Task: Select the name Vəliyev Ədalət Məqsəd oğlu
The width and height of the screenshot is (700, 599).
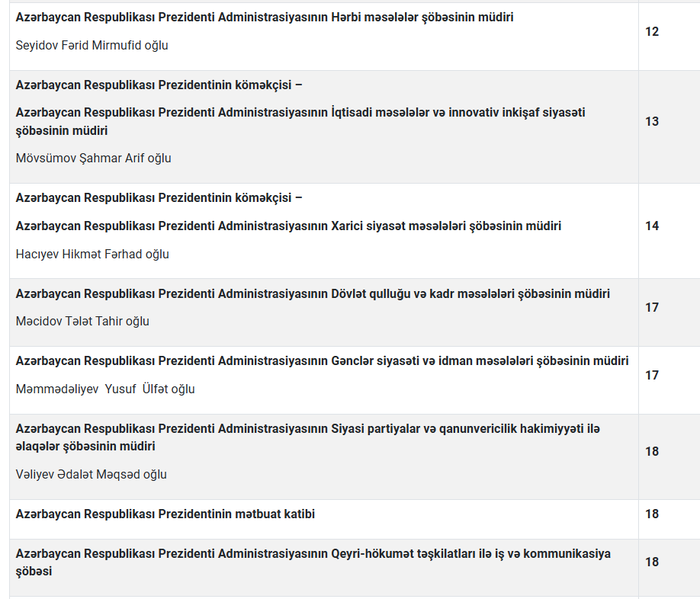Action: (92, 475)
